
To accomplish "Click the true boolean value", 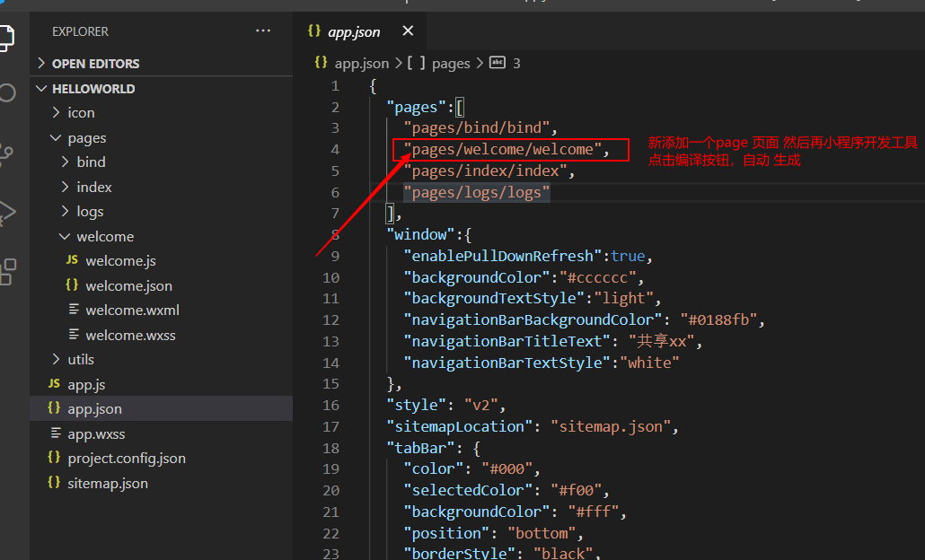I will (x=628, y=257).
